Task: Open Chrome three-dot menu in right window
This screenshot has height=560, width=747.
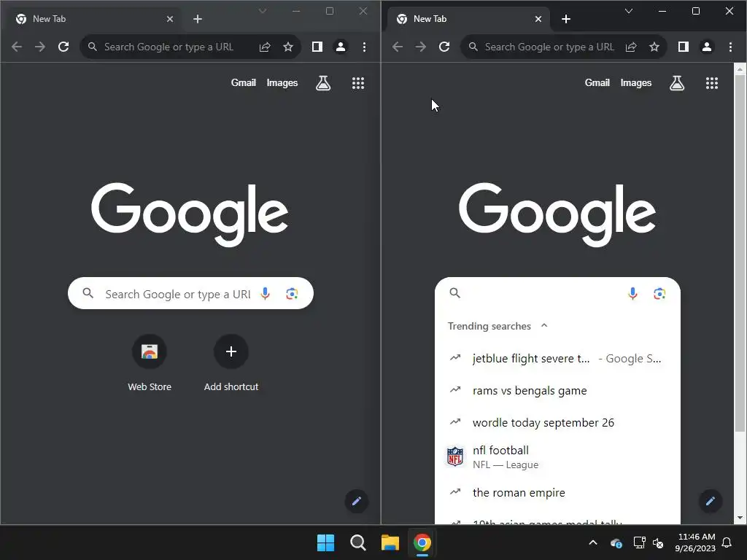Action: point(730,47)
